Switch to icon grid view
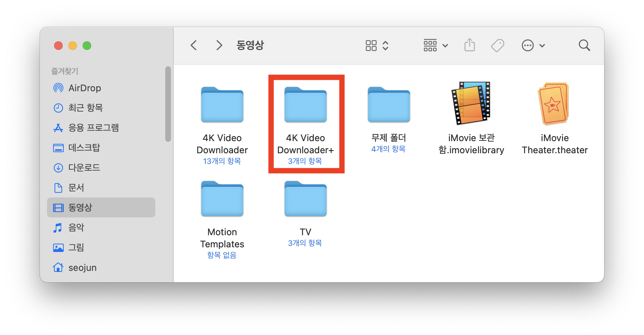Viewport: 644px width, 335px height. point(371,45)
